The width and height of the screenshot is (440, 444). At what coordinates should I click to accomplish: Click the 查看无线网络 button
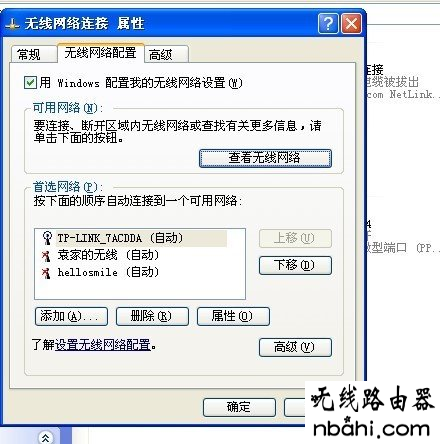pos(265,158)
